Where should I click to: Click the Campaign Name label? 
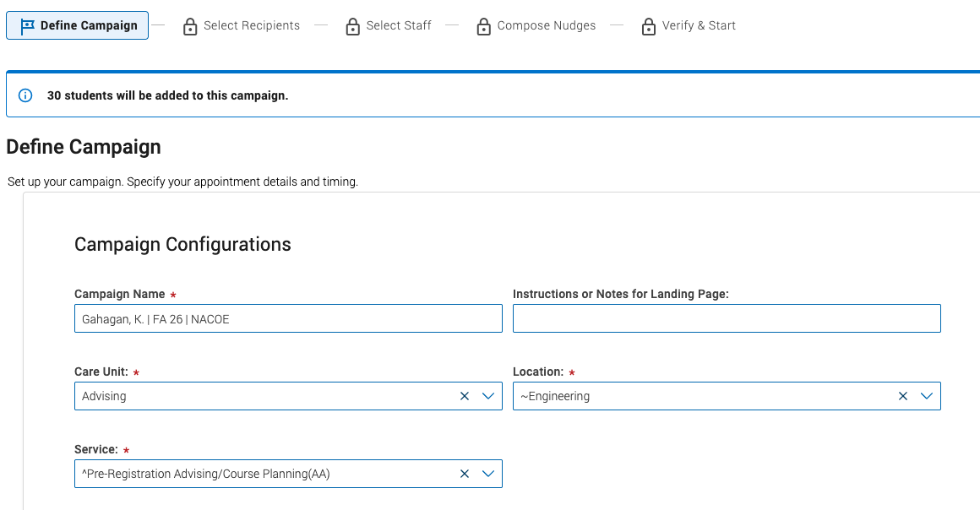[119, 294]
